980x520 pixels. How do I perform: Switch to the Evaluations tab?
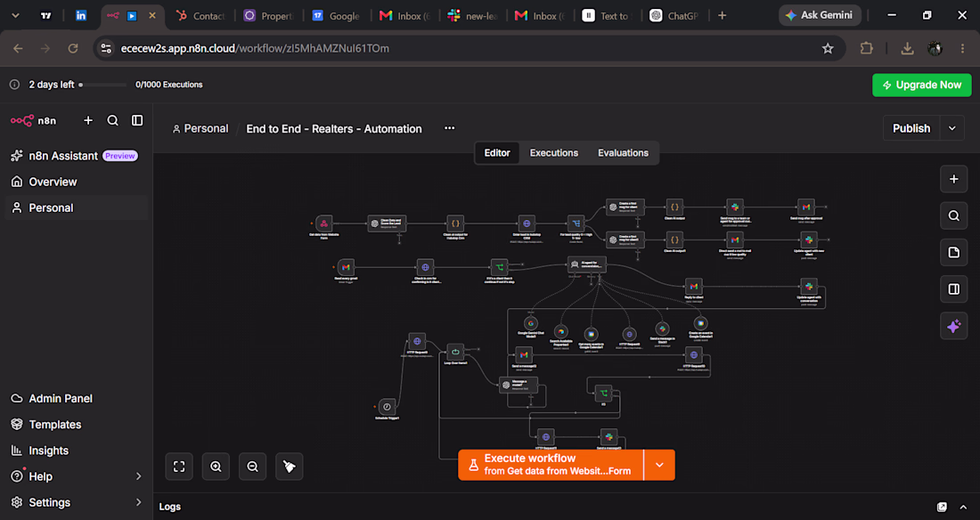tap(623, 152)
